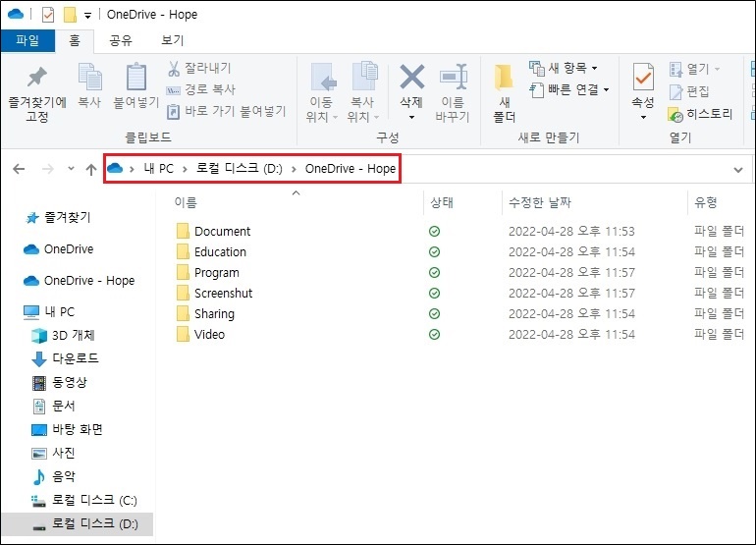Open recent locations dropdown arrow
The height and width of the screenshot is (545, 756).
(72, 168)
